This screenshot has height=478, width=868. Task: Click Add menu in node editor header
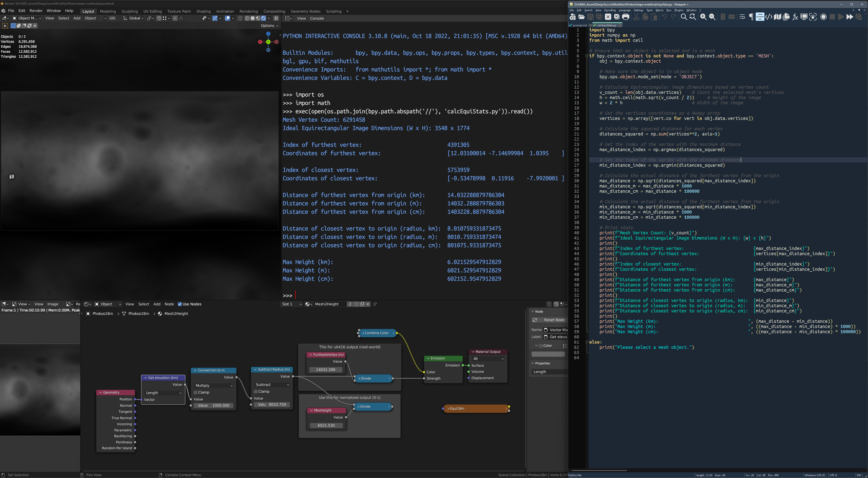point(157,304)
